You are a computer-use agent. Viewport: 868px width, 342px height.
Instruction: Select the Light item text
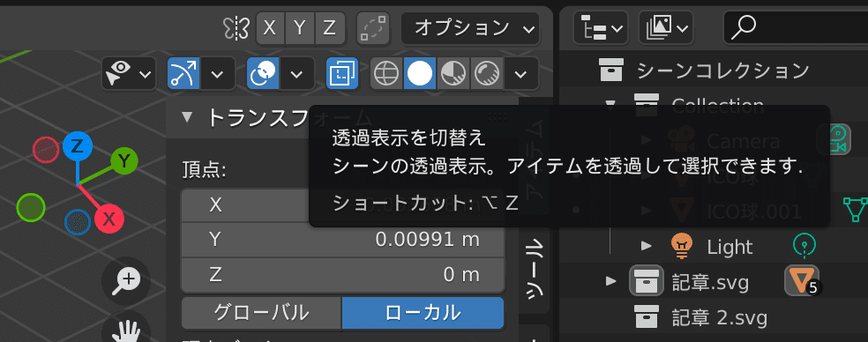click(730, 247)
